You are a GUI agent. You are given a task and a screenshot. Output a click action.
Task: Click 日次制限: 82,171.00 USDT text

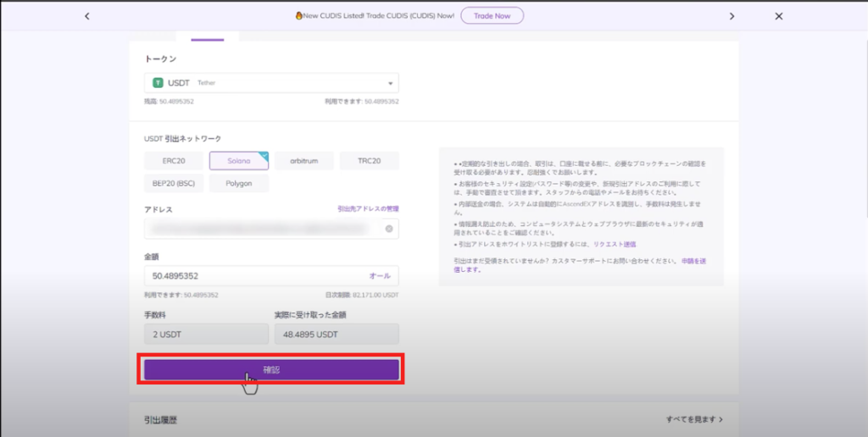point(362,296)
